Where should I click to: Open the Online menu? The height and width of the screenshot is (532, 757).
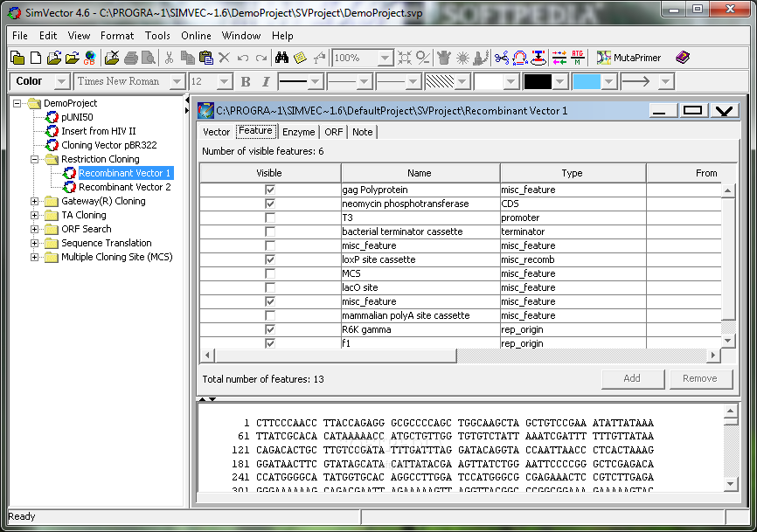pos(196,36)
